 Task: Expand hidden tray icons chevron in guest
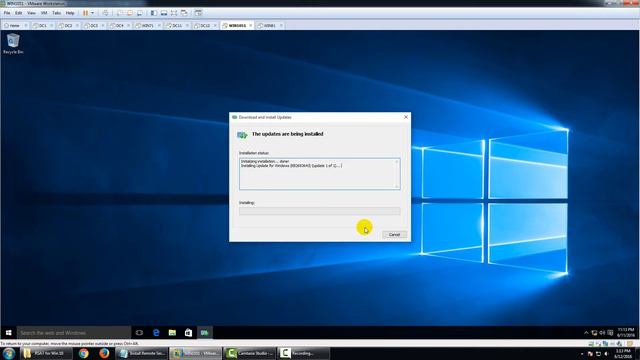click(x=586, y=333)
